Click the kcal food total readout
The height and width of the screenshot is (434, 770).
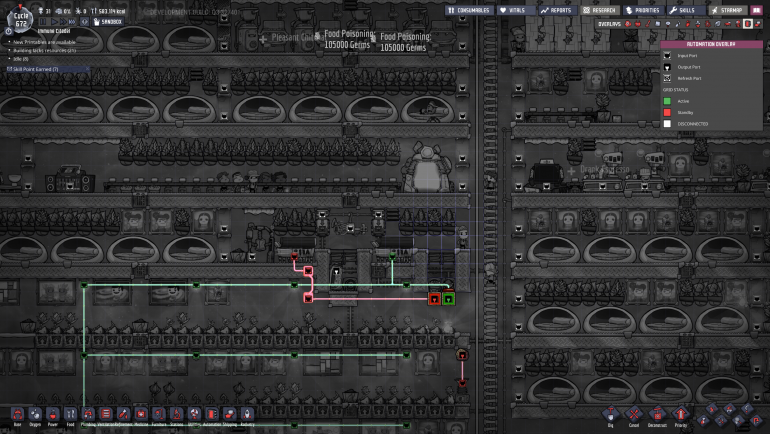tap(108, 11)
